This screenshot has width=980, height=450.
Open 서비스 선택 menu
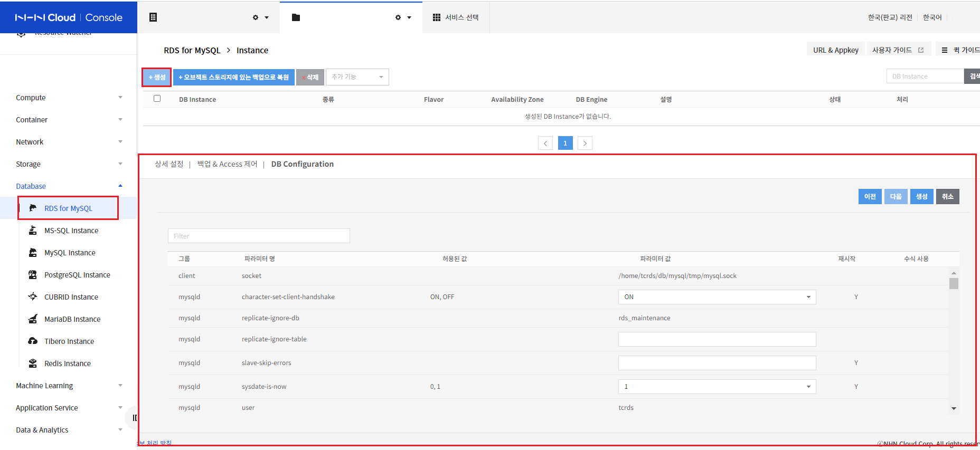[456, 17]
